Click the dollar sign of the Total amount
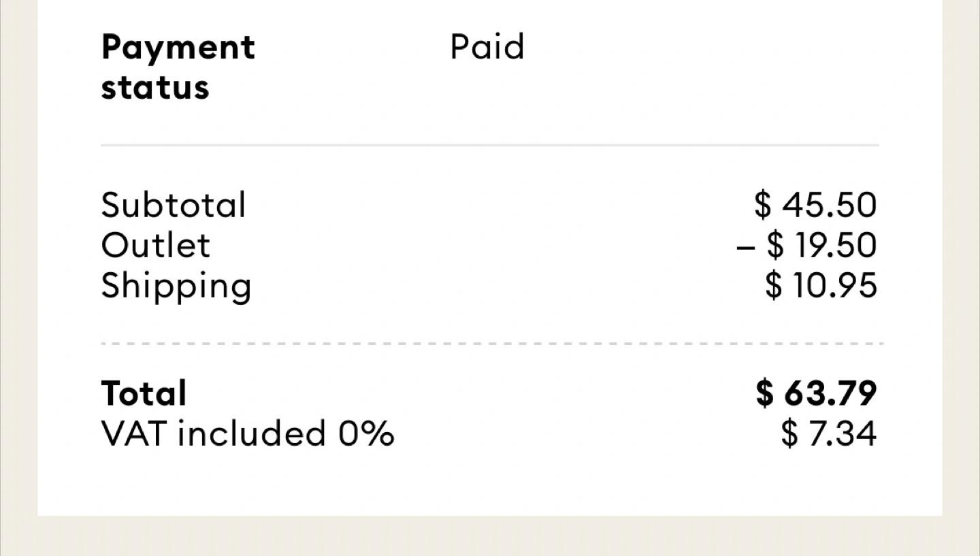980x556 pixels. [765, 393]
